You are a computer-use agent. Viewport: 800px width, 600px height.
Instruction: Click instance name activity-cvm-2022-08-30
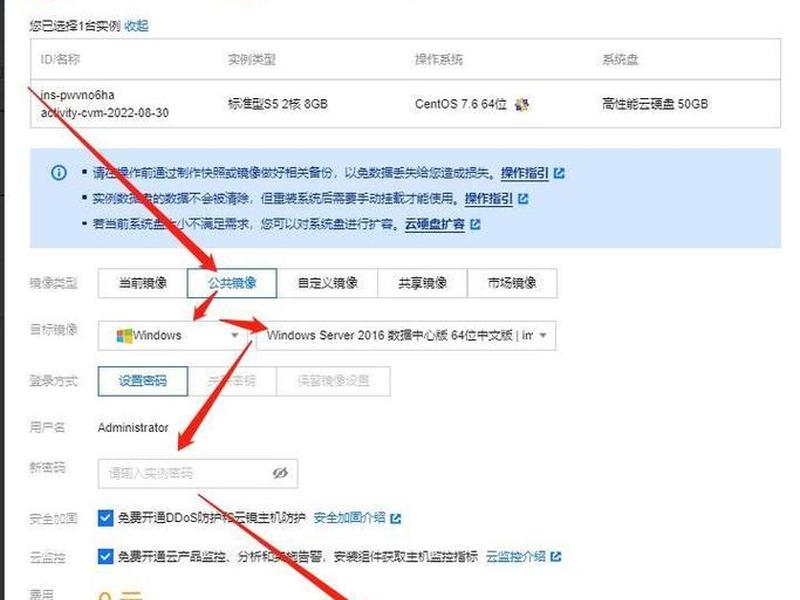[x=105, y=113]
